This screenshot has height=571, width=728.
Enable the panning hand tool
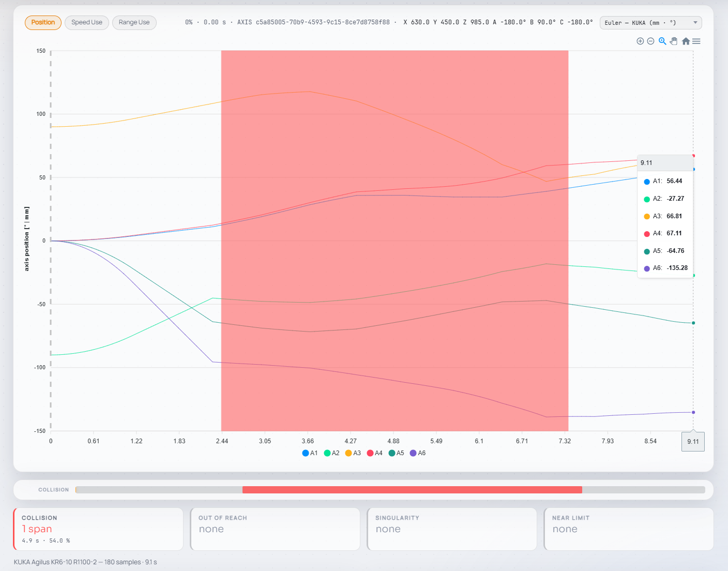[674, 41]
